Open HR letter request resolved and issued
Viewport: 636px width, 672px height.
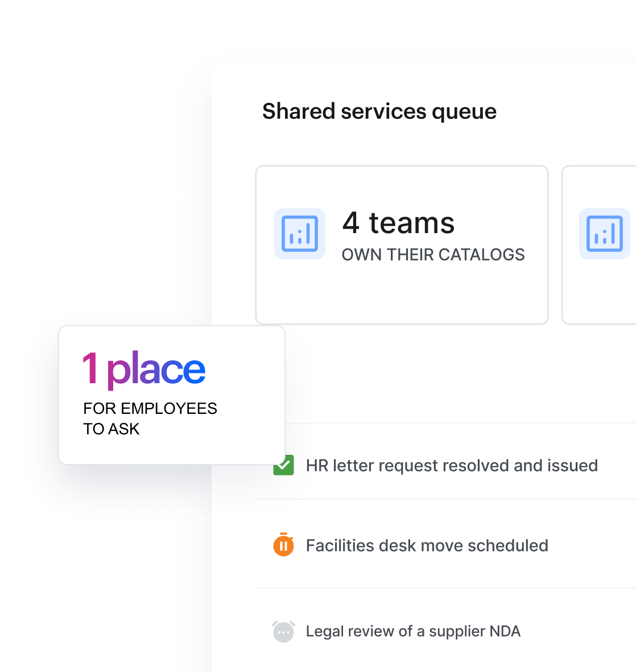click(x=452, y=466)
